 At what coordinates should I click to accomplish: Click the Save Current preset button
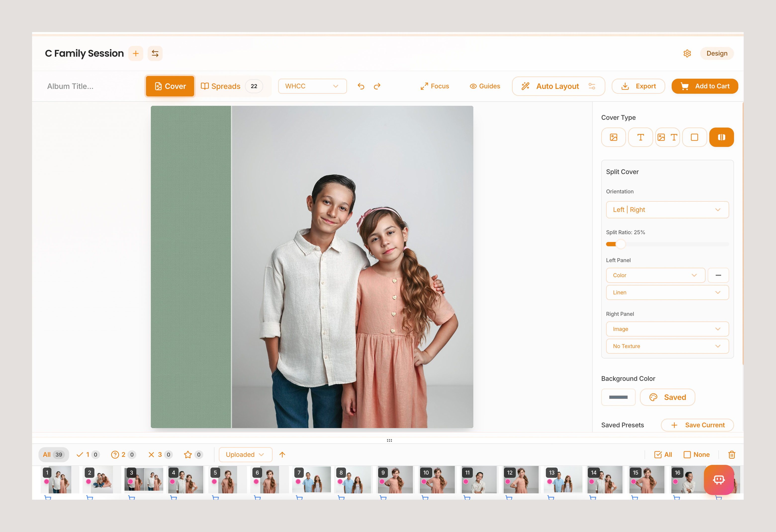[x=697, y=425]
